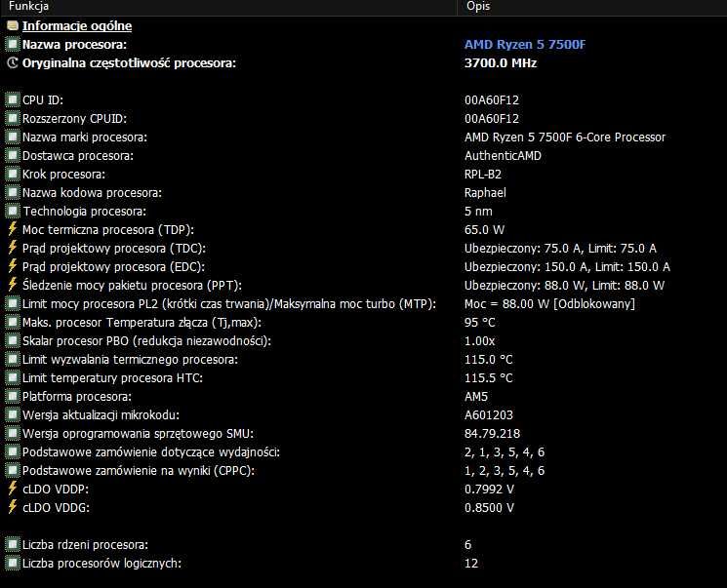Click lightning icon beside Moc termiczna procesora (TDP)
Viewport: 727px width, 588px height.
[x=13, y=229]
